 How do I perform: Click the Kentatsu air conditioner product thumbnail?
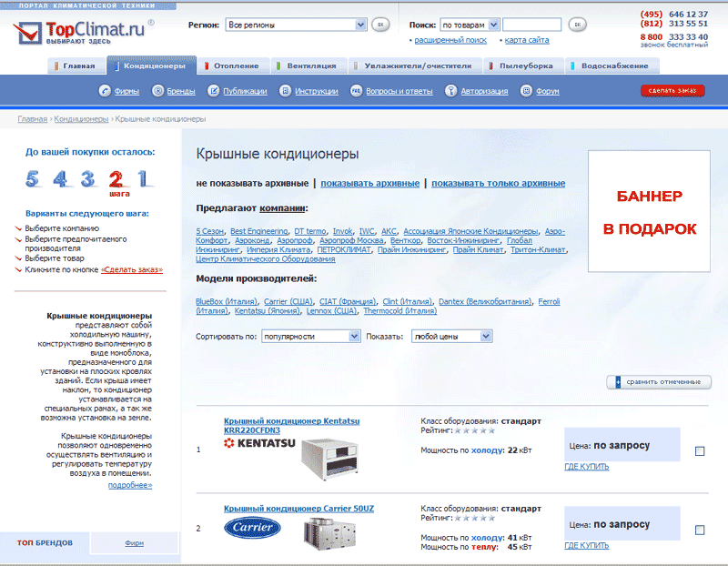(325, 460)
